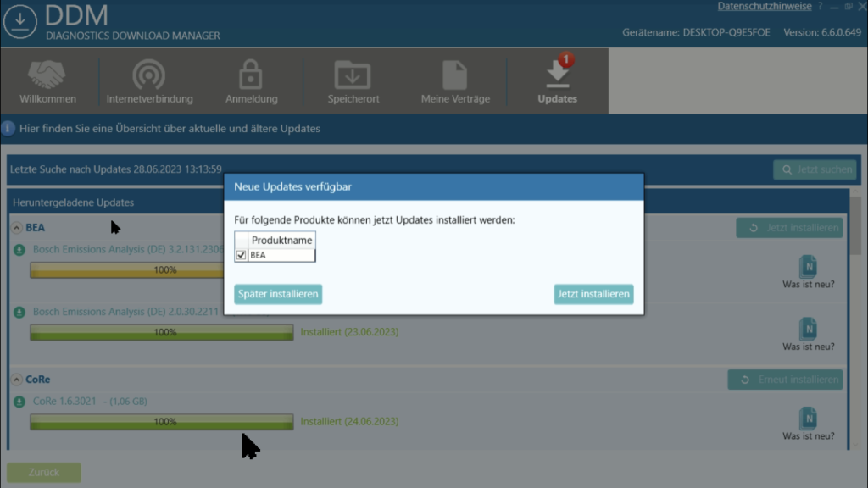The height and width of the screenshot is (488, 868).
Task: Collapse the CoRe update group
Action: (x=17, y=380)
